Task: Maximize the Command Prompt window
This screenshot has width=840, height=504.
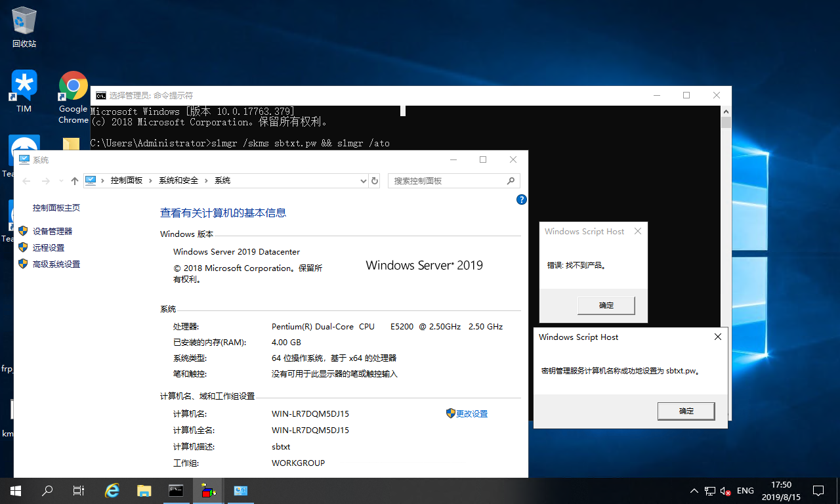Action: click(686, 96)
